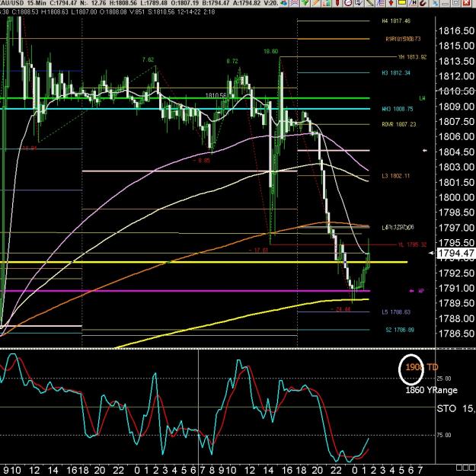The height and width of the screenshot is (476, 476).
Task: Click the YL 1795.32 label
Action: pos(412,244)
